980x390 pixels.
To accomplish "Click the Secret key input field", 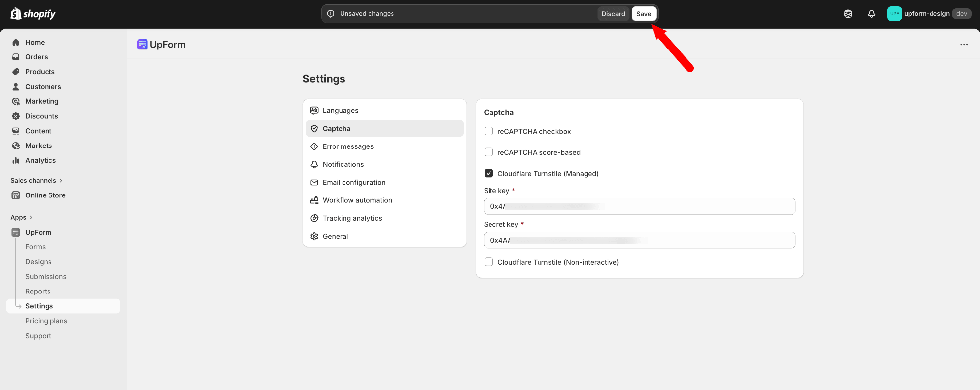I will 639,240.
